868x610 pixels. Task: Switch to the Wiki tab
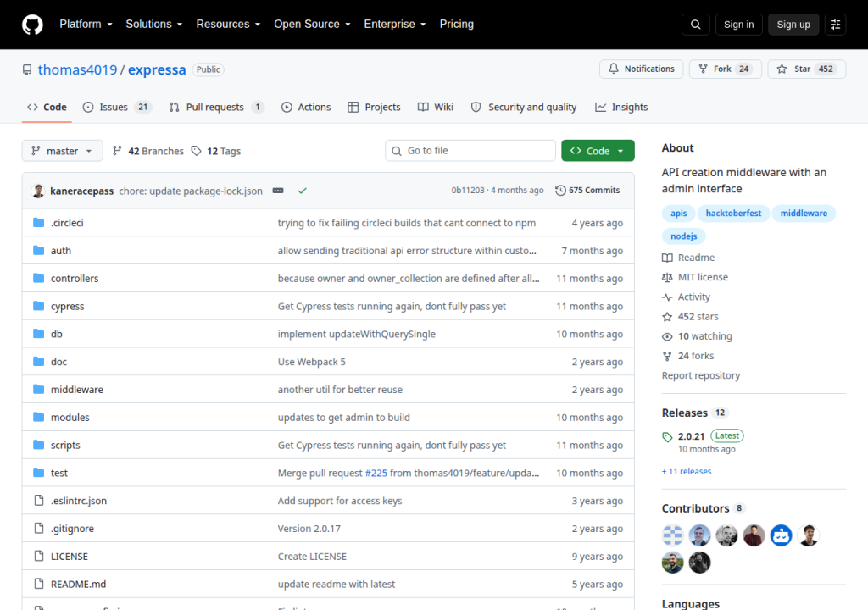pos(436,108)
